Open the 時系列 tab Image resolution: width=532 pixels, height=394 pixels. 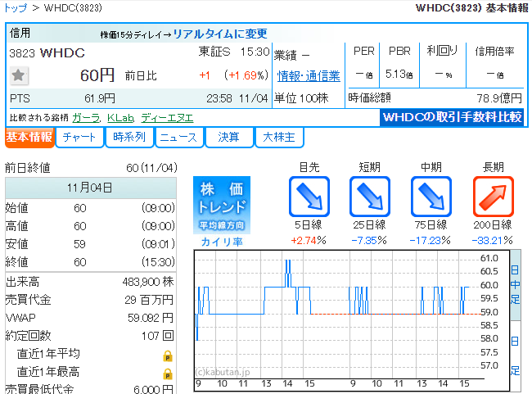tap(129, 138)
